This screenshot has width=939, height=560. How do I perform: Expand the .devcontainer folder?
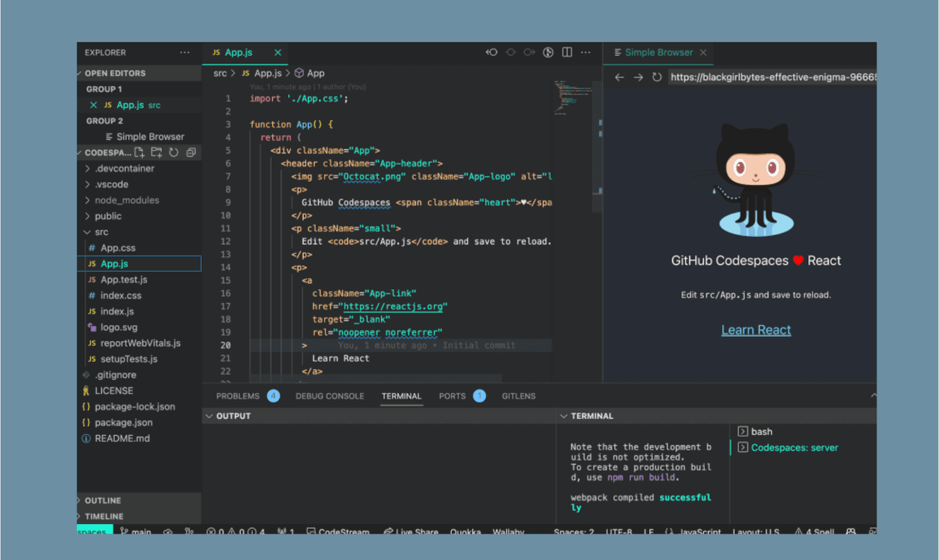pyautogui.click(x=124, y=168)
